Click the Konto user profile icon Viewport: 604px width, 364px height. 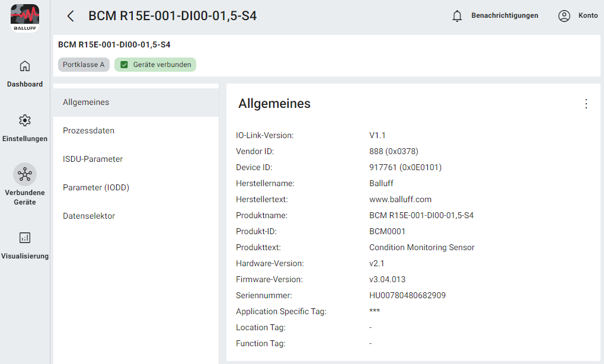coord(564,16)
